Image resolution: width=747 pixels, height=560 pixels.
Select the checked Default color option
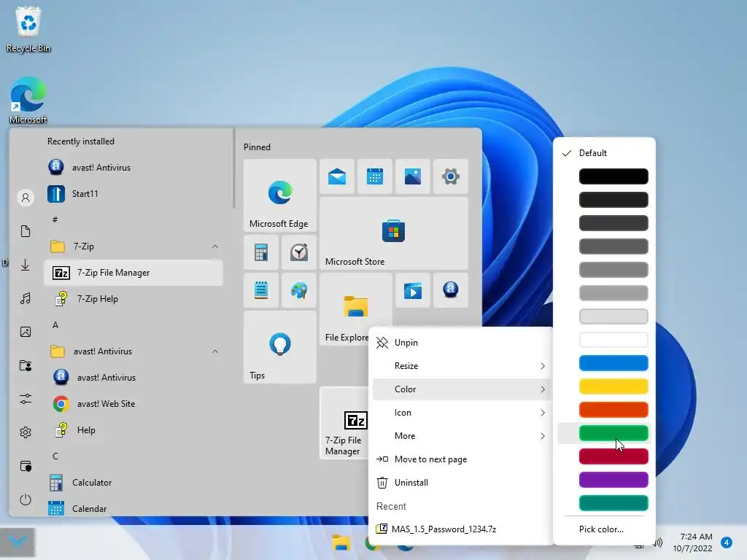tap(604, 153)
